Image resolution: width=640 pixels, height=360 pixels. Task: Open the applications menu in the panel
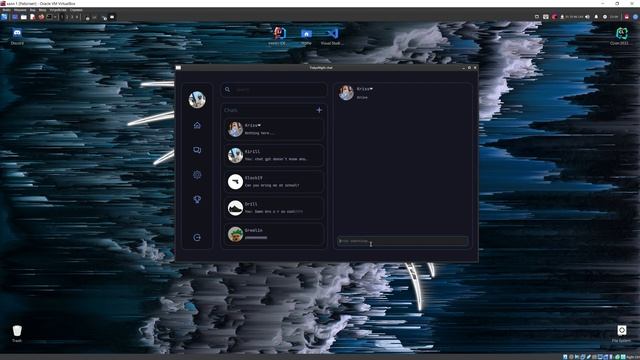coord(4,17)
